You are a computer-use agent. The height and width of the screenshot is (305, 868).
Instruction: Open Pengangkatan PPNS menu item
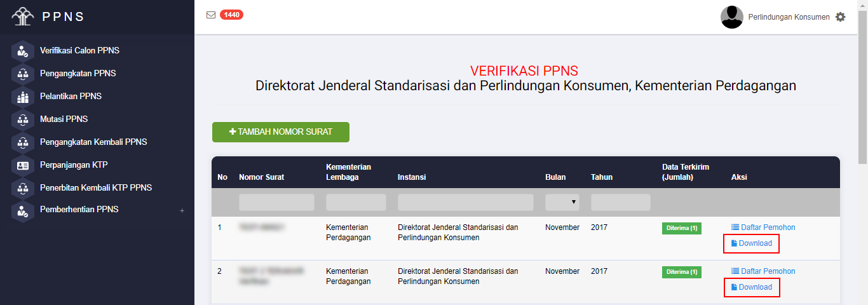coord(78,74)
